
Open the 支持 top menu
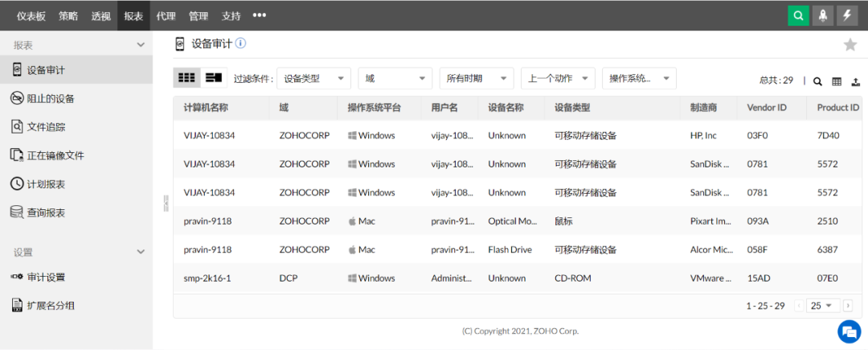click(231, 16)
